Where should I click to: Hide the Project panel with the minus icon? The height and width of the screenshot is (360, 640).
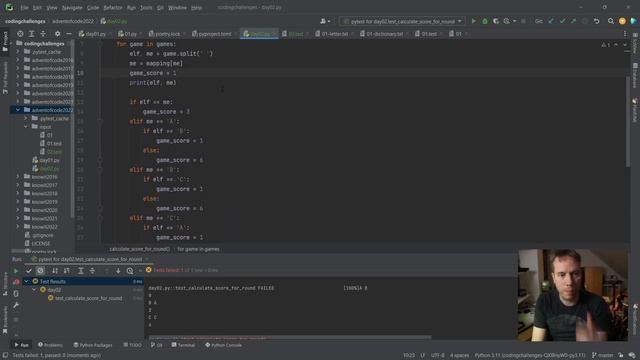pyautogui.click(x=69, y=34)
